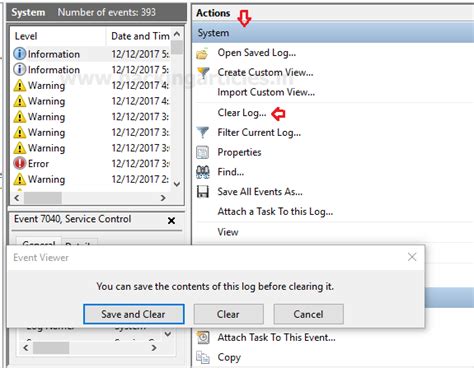
Task: Select Import Custom View action
Action: point(266,92)
